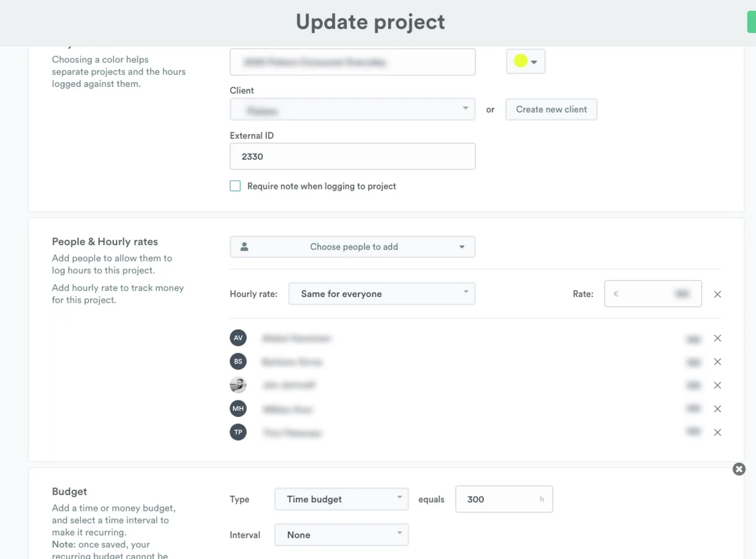Click the round dark close icon above Budget
756x559 pixels.
click(739, 469)
